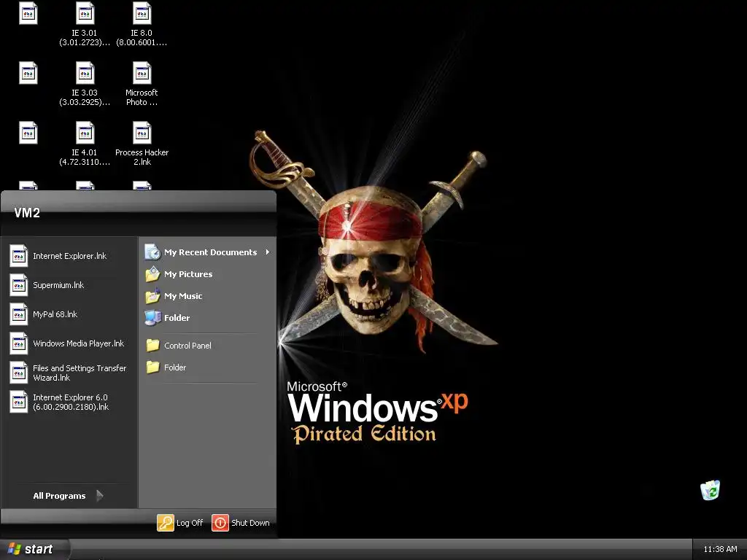The image size is (747, 560).
Task: Select the IE 3.03 desktop icon
Action: pyautogui.click(x=85, y=84)
